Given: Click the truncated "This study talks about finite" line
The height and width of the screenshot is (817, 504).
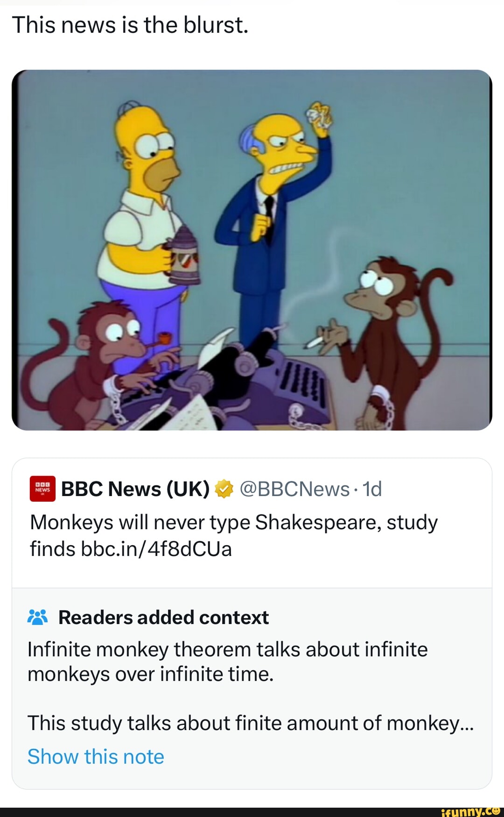Looking at the screenshot, I should click(x=250, y=723).
